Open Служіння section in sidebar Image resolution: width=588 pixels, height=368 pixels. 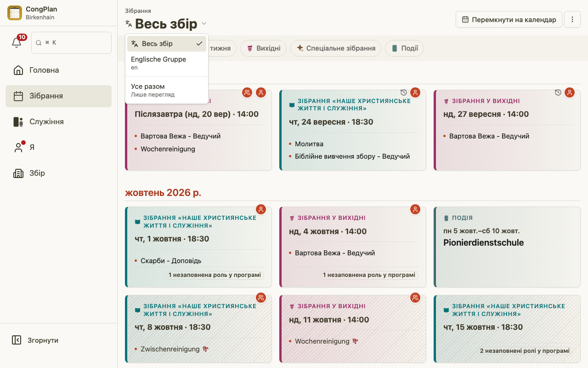click(x=58, y=122)
